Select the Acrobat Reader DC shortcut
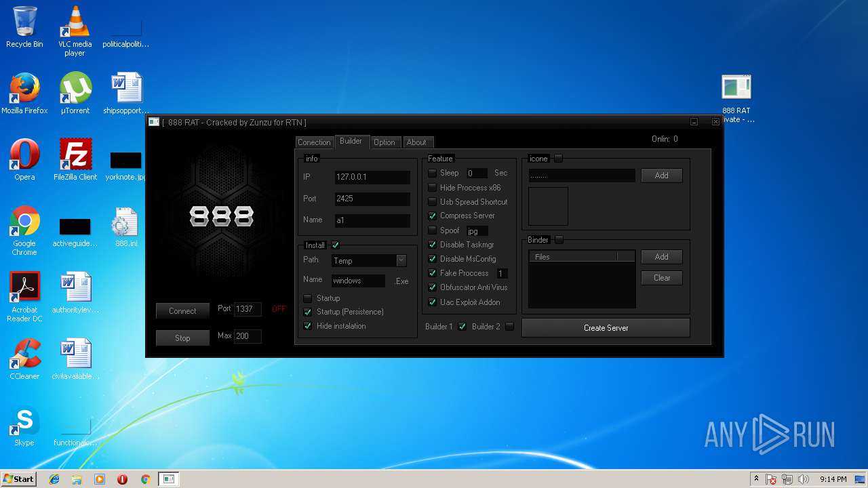The image size is (868, 488). 24,297
